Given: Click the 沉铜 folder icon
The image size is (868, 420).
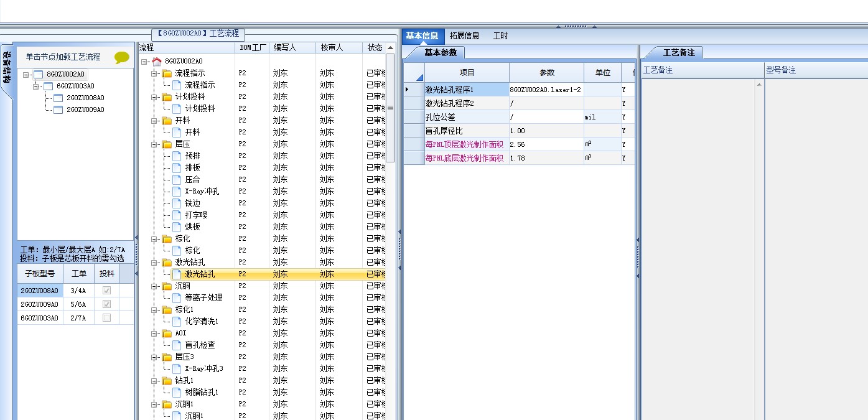Looking at the screenshot, I should coord(167,286).
